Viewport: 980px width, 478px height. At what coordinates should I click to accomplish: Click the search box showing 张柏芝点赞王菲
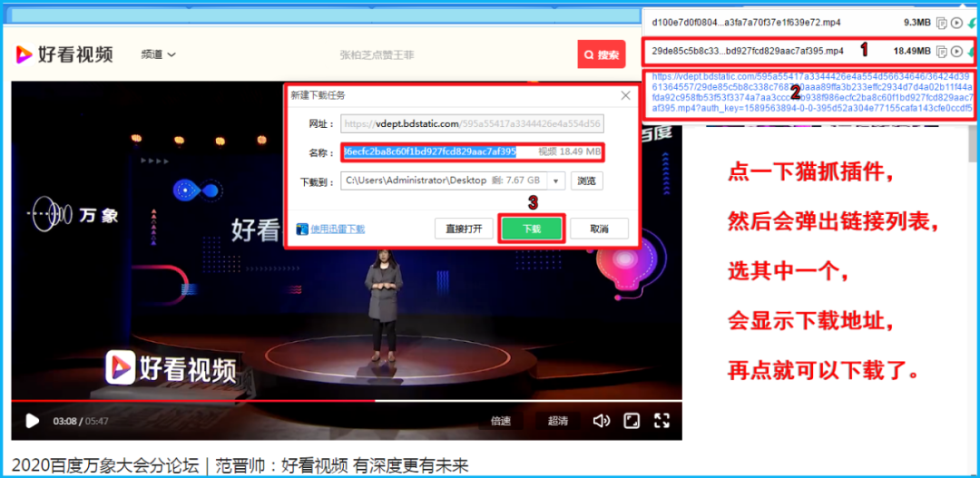coord(377,55)
